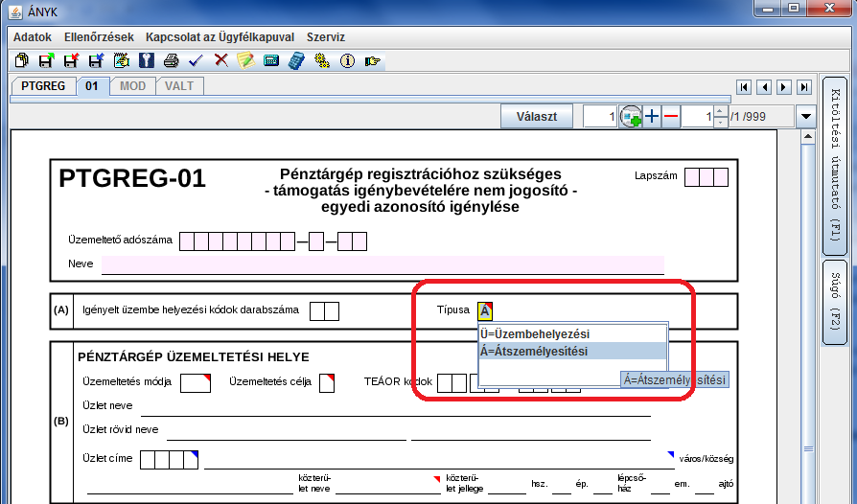Choose Ü=Üzembehelyezési from Típusa list
The height and width of the screenshot is (504, 857).
tap(573, 333)
